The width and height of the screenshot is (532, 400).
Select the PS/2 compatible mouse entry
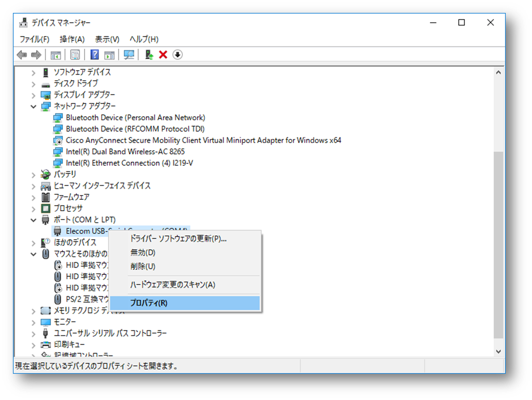pyautogui.click(x=87, y=299)
